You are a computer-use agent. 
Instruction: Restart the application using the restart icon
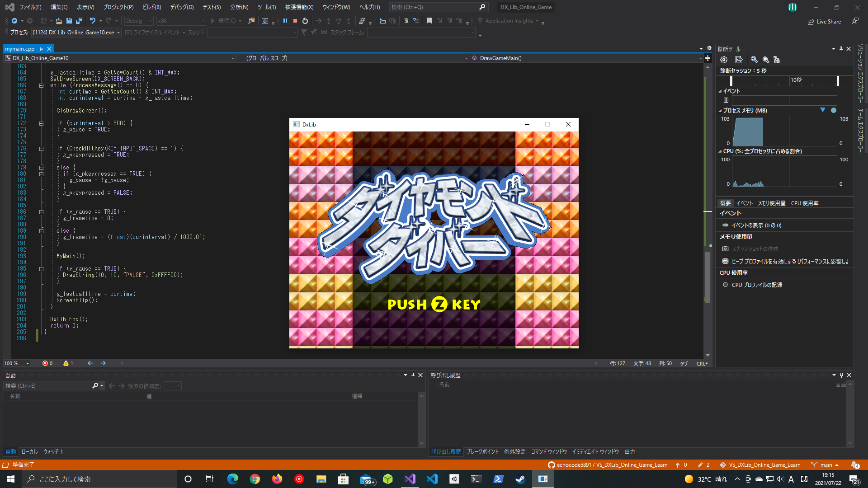click(x=305, y=20)
